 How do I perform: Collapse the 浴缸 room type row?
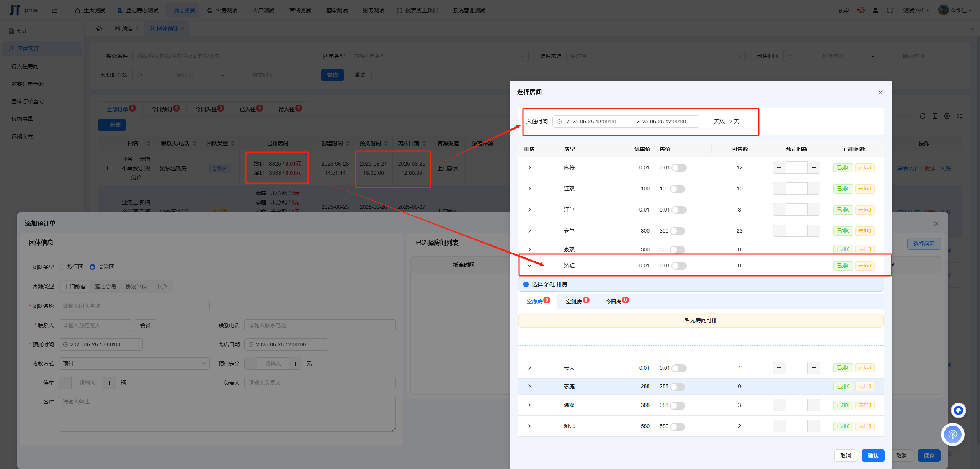coord(529,266)
